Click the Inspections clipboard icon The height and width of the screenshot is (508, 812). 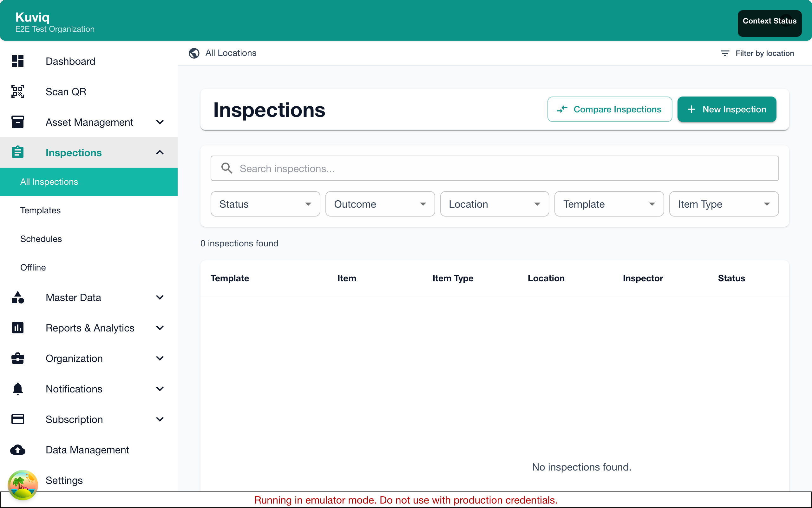(18, 152)
